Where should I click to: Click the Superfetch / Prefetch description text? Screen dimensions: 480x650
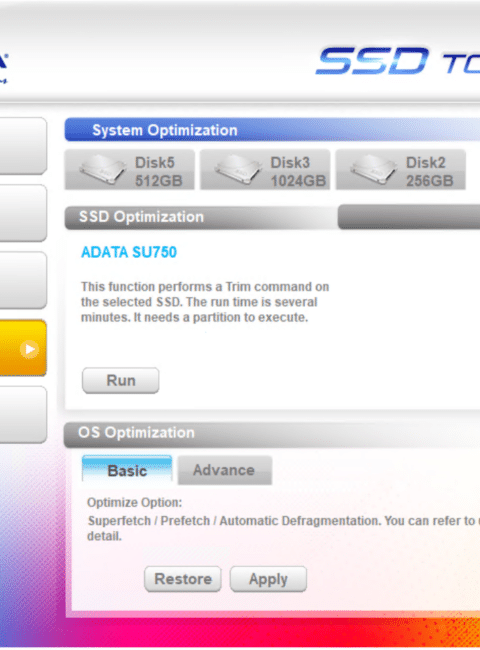point(282,528)
